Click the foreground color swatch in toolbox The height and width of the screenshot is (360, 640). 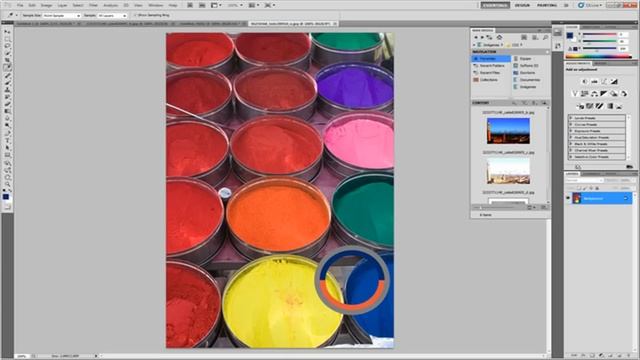click(x=6, y=197)
